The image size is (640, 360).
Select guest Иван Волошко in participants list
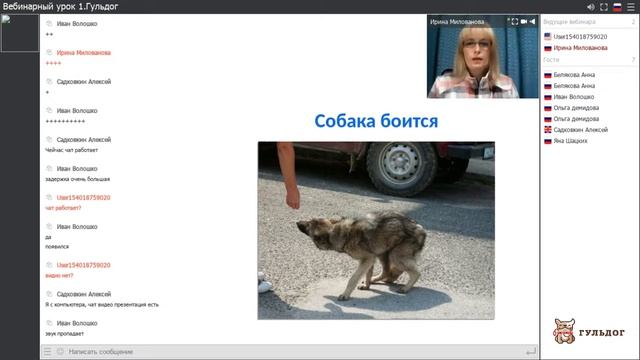tap(574, 97)
